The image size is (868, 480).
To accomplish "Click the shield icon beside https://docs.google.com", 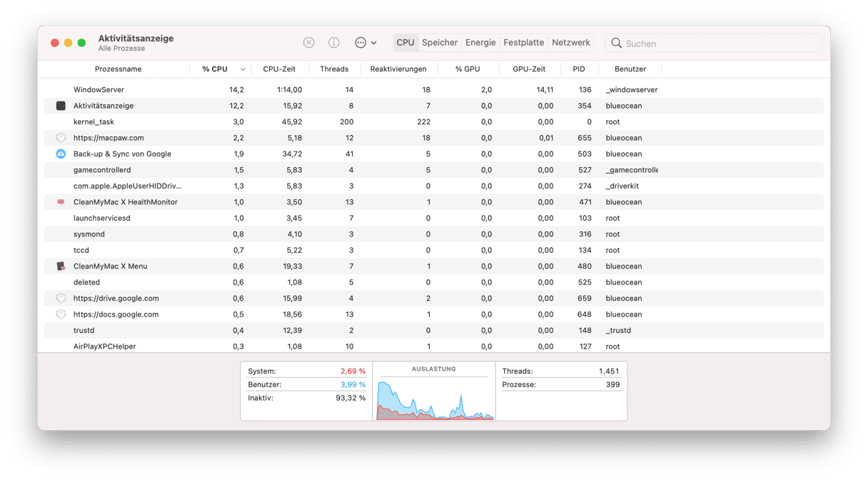I will (61, 314).
